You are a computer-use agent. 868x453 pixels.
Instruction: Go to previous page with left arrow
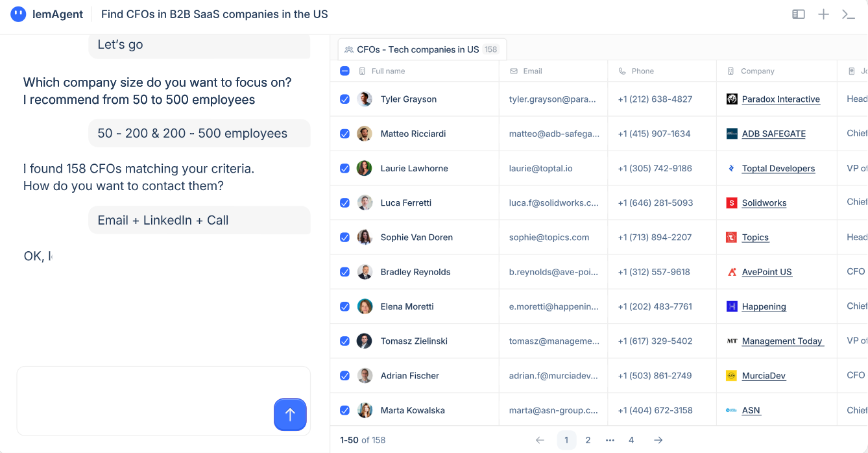pos(540,440)
